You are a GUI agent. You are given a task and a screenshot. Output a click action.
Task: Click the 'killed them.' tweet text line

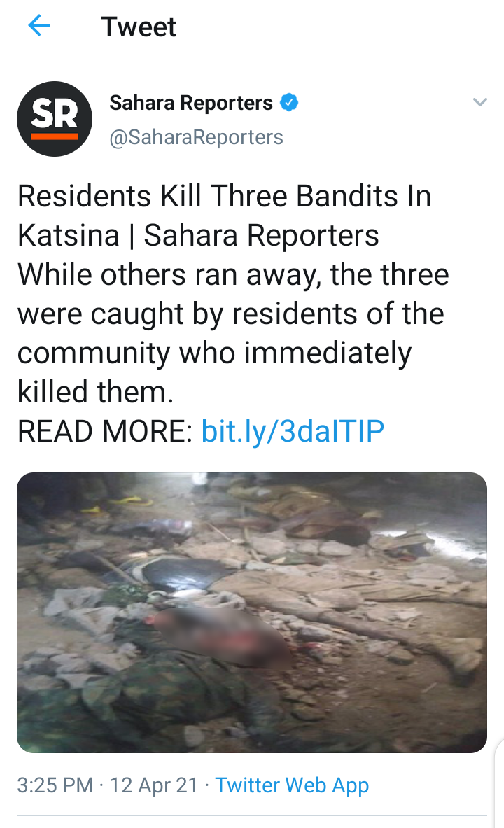pyautogui.click(x=96, y=392)
